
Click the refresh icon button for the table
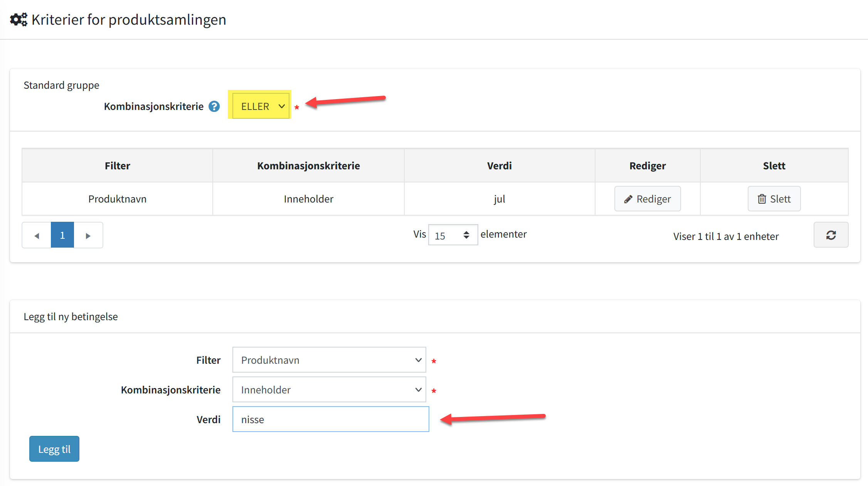[x=831, y=235]
